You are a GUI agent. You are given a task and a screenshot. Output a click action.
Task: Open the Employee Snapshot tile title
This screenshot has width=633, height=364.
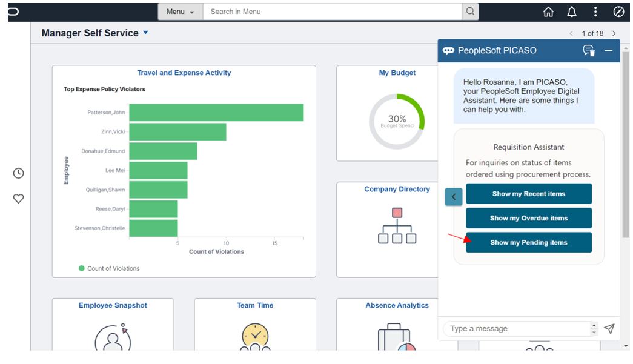coord(113,305)
